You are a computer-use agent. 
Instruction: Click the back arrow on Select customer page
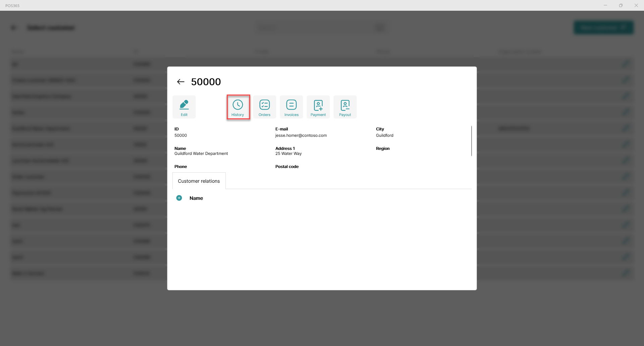pyautogui.click(x=13, y=28)
